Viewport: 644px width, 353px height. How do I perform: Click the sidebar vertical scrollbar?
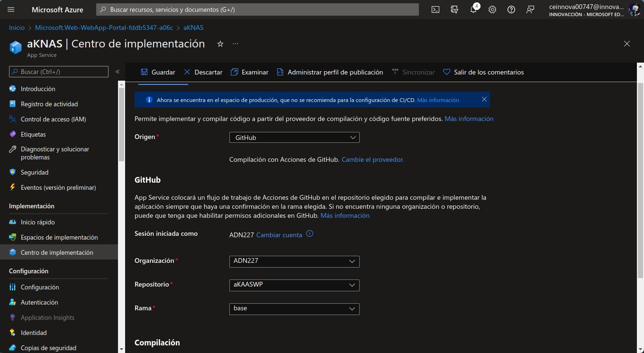pos(121,123)
